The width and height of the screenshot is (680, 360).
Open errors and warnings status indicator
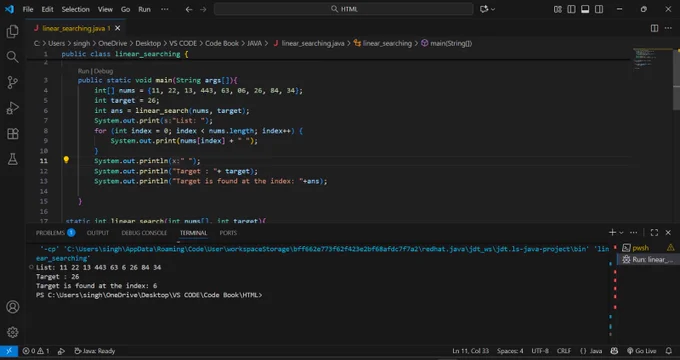(x=36, y=351)
